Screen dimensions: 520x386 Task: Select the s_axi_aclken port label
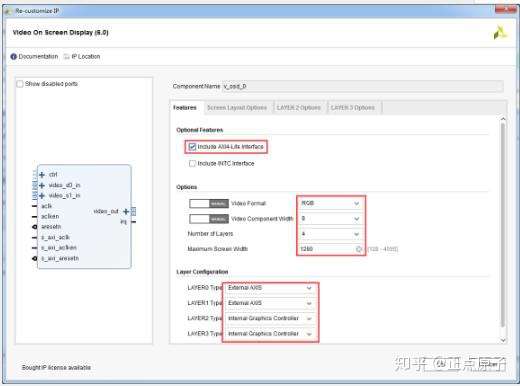pyautogui.click(x=59, y=248)
